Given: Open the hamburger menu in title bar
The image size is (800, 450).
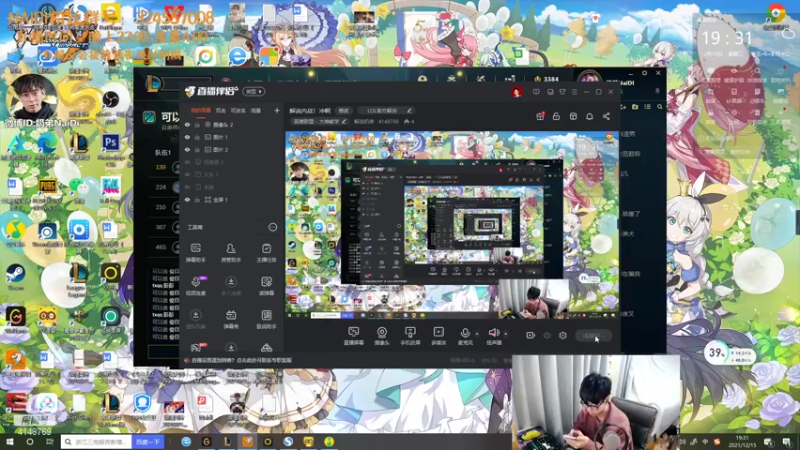Looking at the screenshot, I should click(574, 92).
